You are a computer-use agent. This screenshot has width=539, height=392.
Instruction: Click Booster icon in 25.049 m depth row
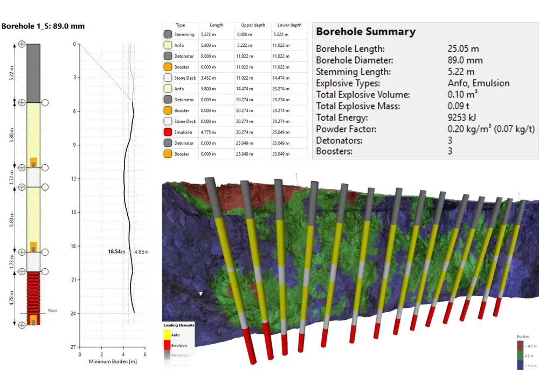pos(168,154)
